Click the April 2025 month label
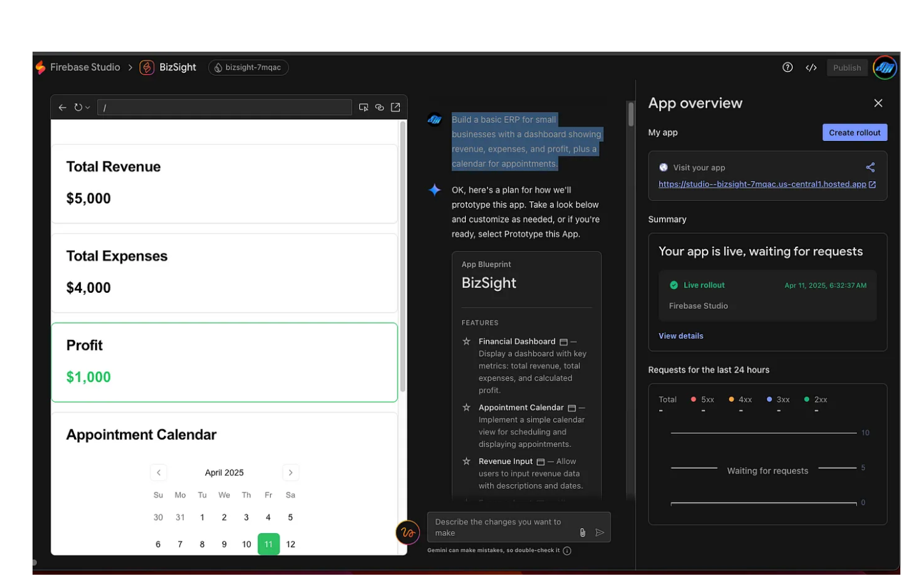Viewport: 924px width, 583px height. (224, 473)
